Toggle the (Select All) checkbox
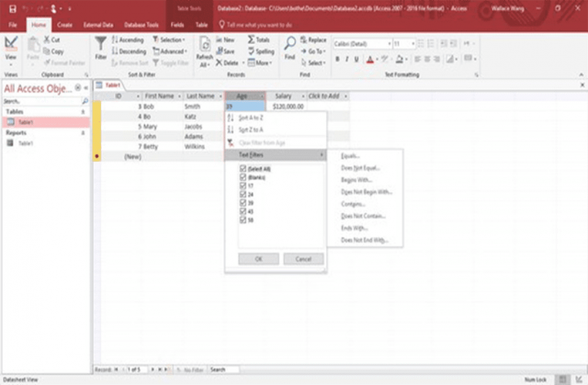The image size is (588, 385). (x=243, y=170)
